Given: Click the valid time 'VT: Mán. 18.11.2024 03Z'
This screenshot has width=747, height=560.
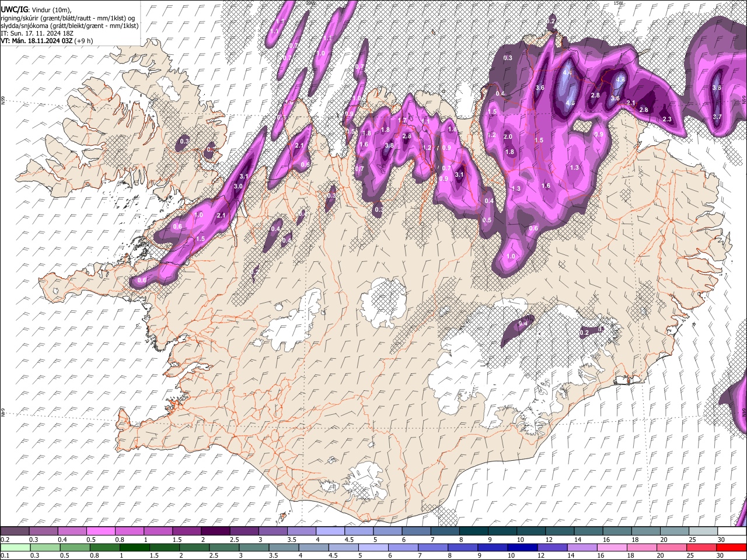Looking at the screenshot, I should 36,41.
